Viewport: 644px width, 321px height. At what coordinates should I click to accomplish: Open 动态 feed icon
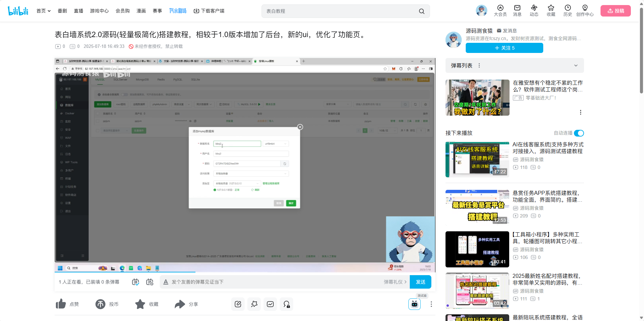click(x=534, y=11)
